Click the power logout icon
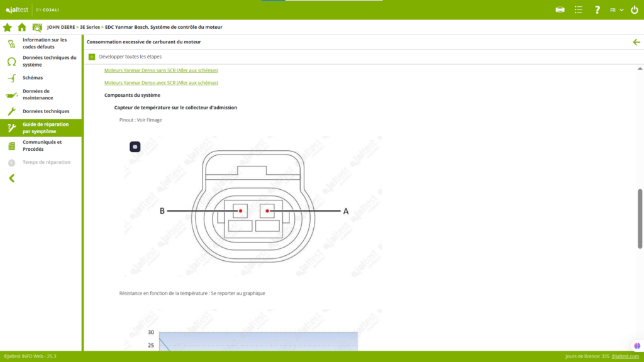644x362 pixels. (x=634, y=9)
